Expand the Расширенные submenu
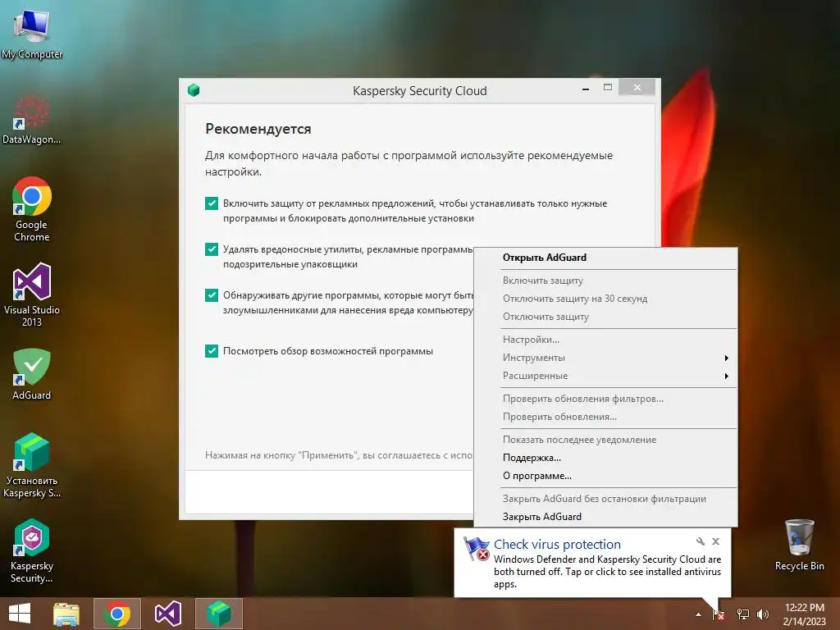 605,376
